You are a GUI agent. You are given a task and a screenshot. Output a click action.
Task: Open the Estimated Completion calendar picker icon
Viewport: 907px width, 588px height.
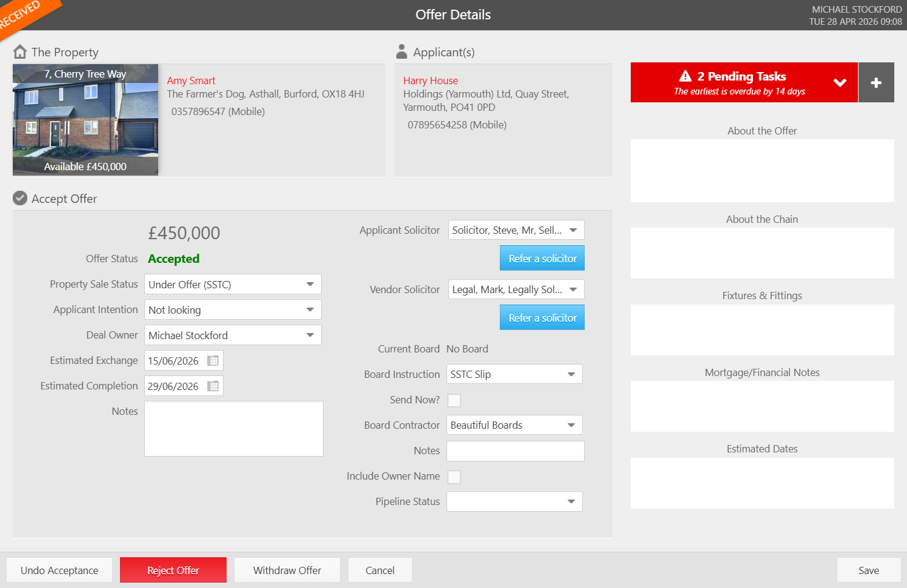tap(213, 386)
